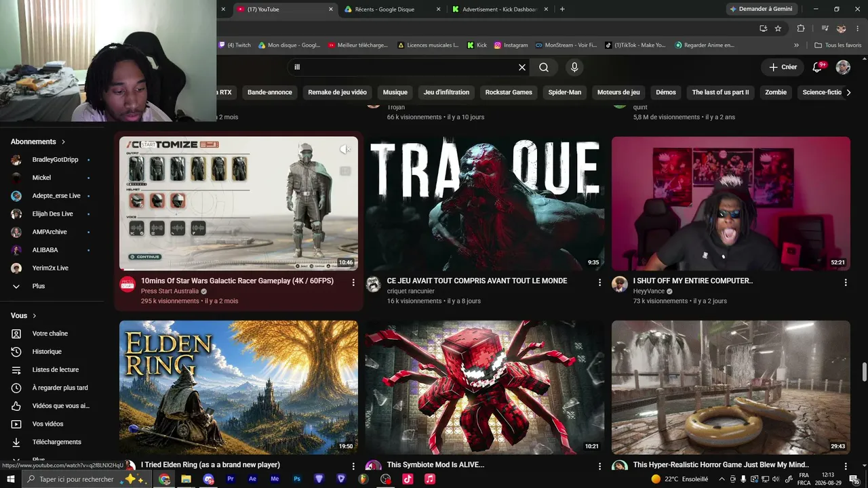This screenshot has height=488, width=868.
Task: Open Photoshop from the taskbar
Action: tap(297, 479)
